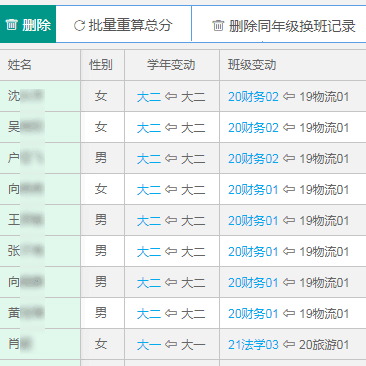
Task: Click blue 大一 link in 肖 row
Action: [149, 345]
